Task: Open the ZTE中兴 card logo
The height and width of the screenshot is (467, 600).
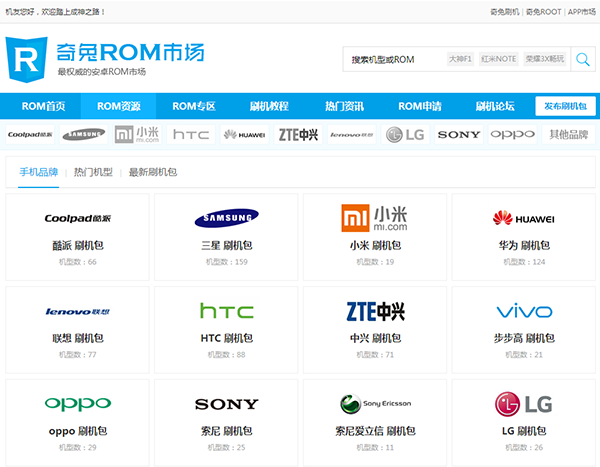Action: 375,311
